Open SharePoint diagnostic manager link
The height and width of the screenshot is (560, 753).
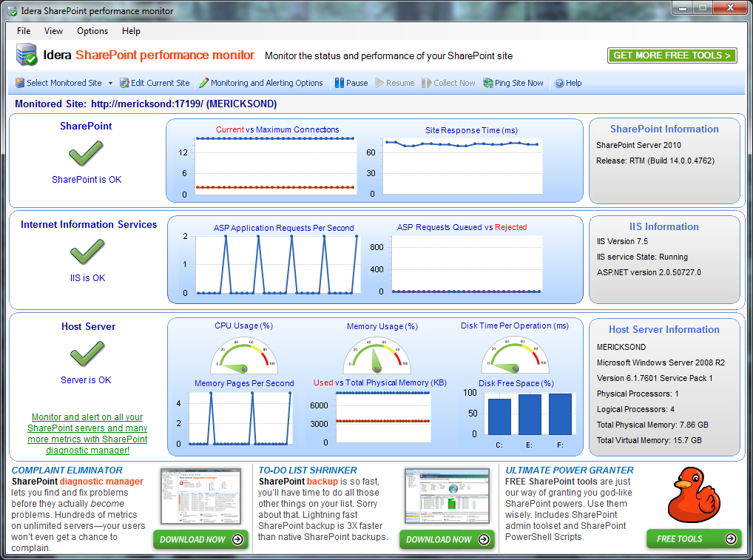click(x=87, y=434)
